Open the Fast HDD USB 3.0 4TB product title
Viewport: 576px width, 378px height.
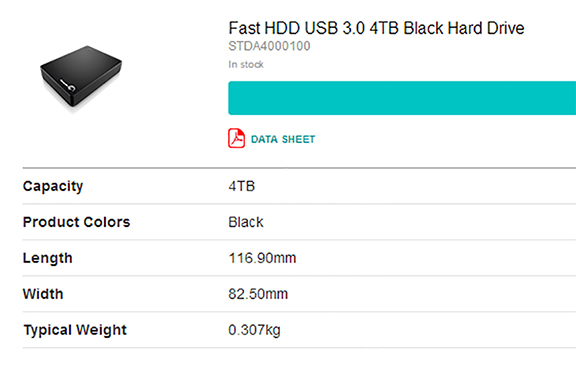[376, 28]
